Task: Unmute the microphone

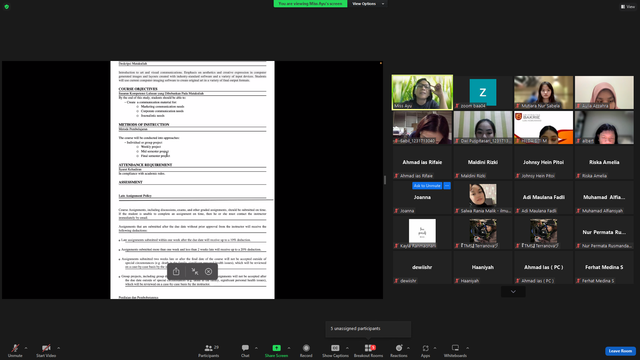Action: [x=15, y=350]
